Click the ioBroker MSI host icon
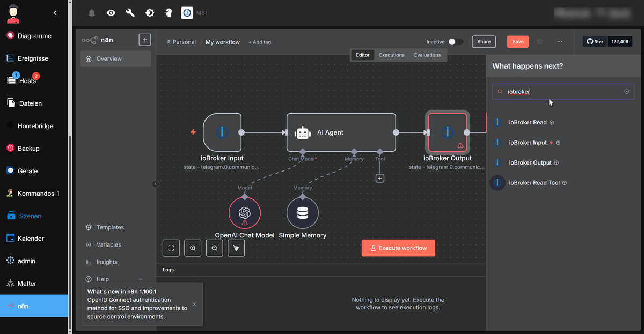 coord(187,13)
